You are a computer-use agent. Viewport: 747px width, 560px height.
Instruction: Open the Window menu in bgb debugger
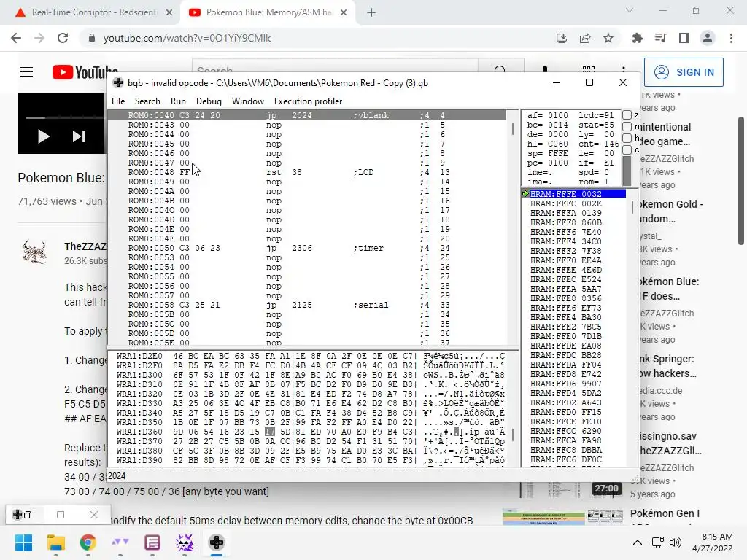248,101
